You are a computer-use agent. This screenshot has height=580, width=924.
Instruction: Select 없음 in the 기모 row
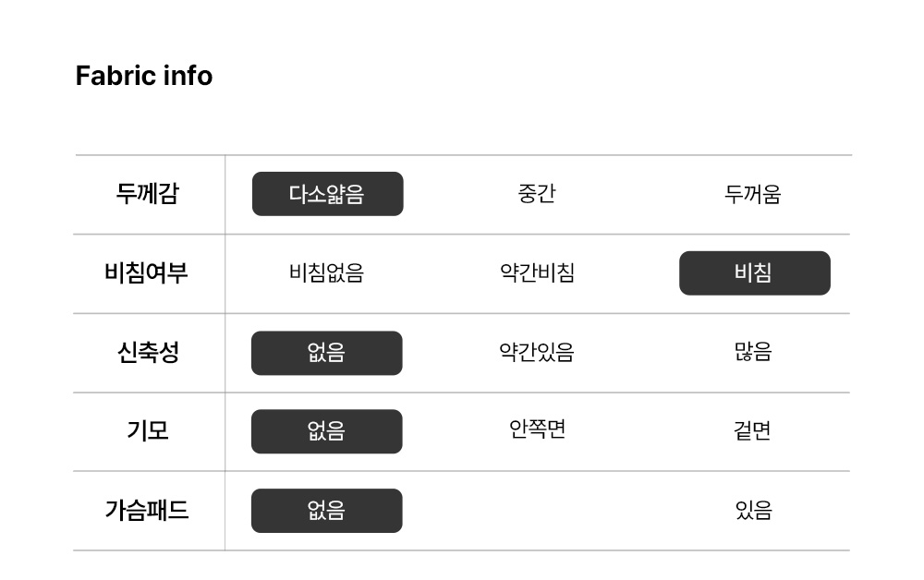pyautogui.click(x=326, y=431)
